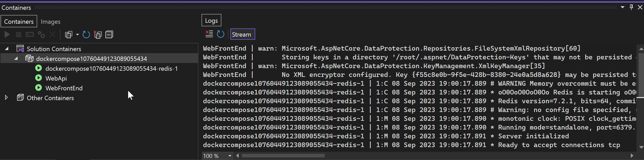Click the Prune containers icon
Image resolution: width=644 pixels, height=160 pixels.
[98, 34]
